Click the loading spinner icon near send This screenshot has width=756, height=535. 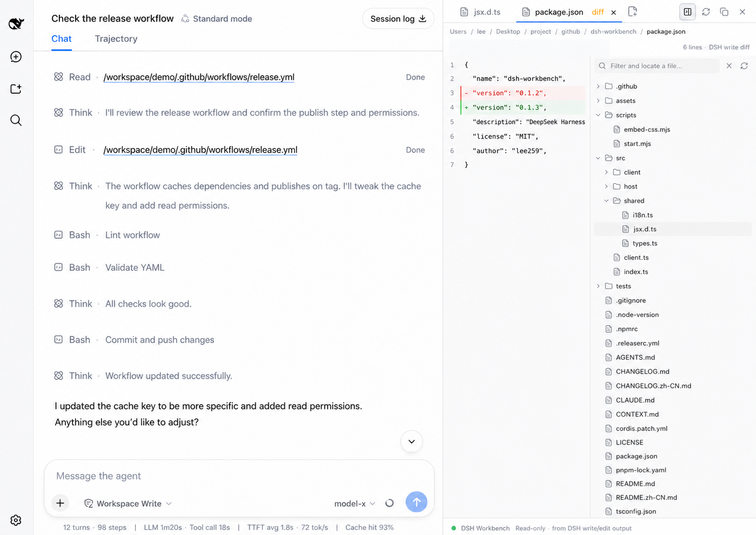pos(390,503)
